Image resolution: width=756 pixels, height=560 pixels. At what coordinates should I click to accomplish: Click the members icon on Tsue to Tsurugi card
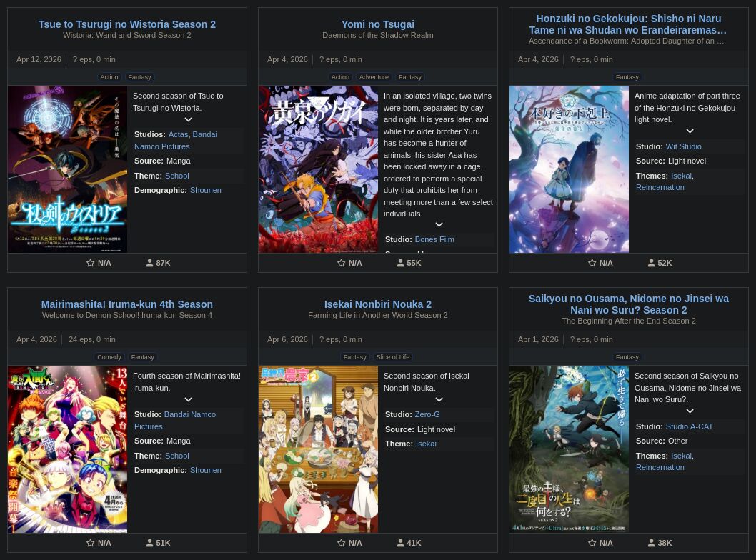pyautogui.click(x=150, y=263)
